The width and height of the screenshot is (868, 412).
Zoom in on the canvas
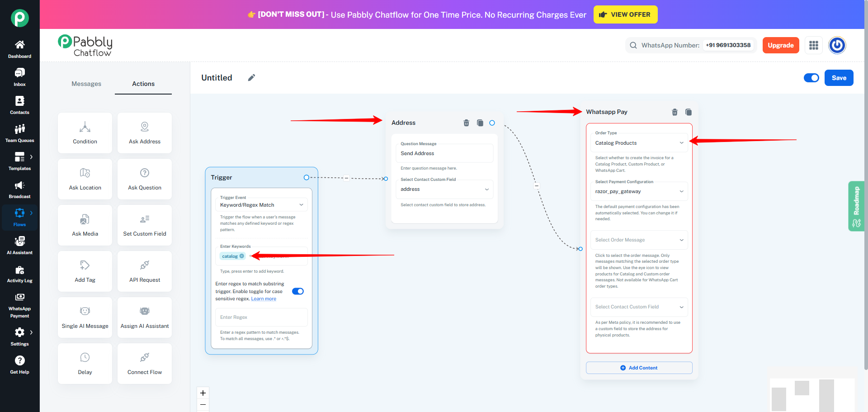[203, 393]
